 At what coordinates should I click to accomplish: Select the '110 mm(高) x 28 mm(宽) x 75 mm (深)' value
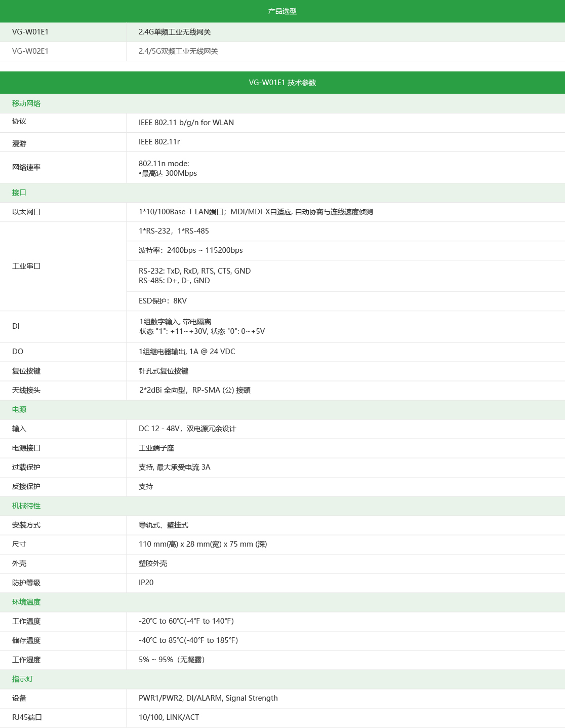[203, 544]
